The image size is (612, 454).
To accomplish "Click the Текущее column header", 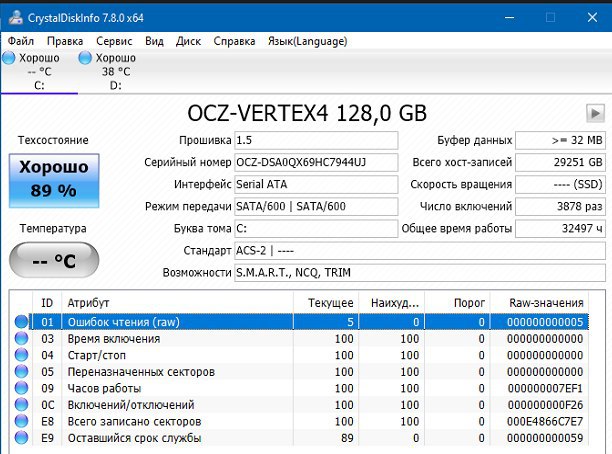I will click(x=326, y=303).
